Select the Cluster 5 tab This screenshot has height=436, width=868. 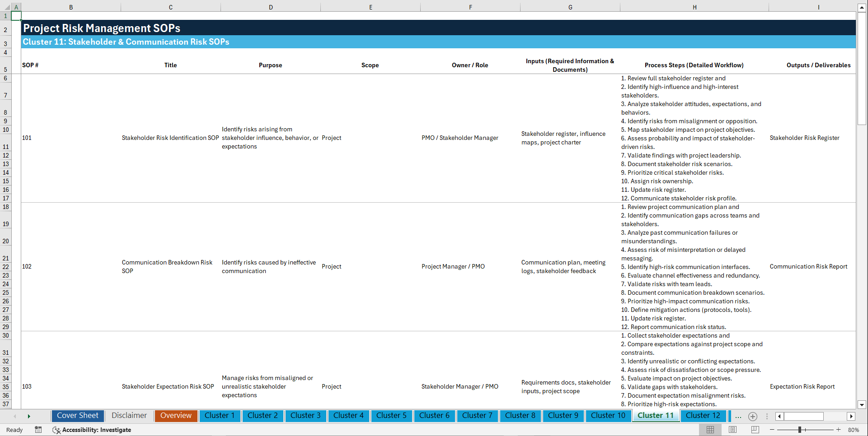(391, 416)
